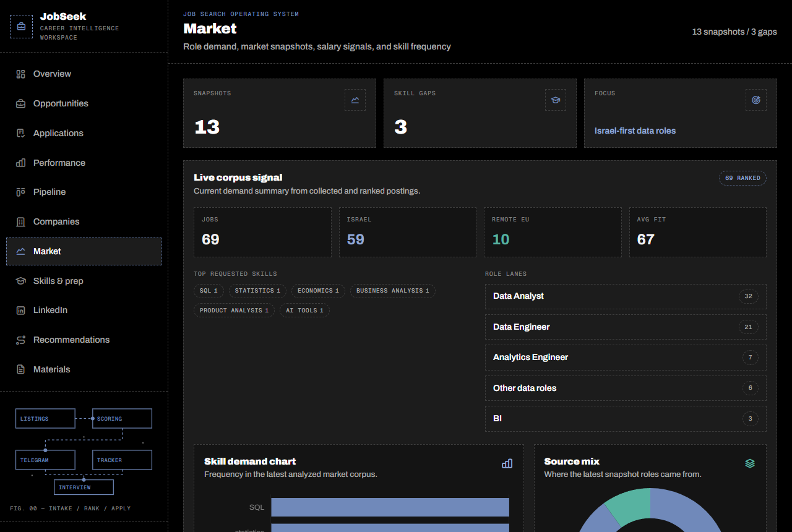Screen dimensions: 792x532
Task: Click the SQL bar in skill demand chart
Action: pyautogui.click(x=390, y=507)
